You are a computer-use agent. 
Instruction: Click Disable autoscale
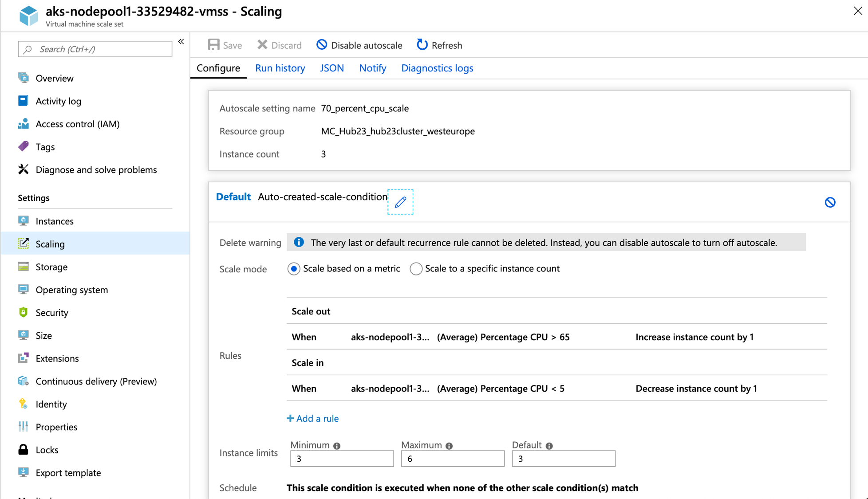tap(359, 45)
